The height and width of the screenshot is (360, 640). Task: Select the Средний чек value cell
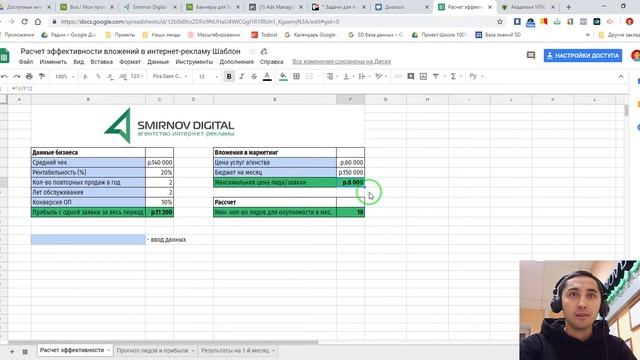159,162
